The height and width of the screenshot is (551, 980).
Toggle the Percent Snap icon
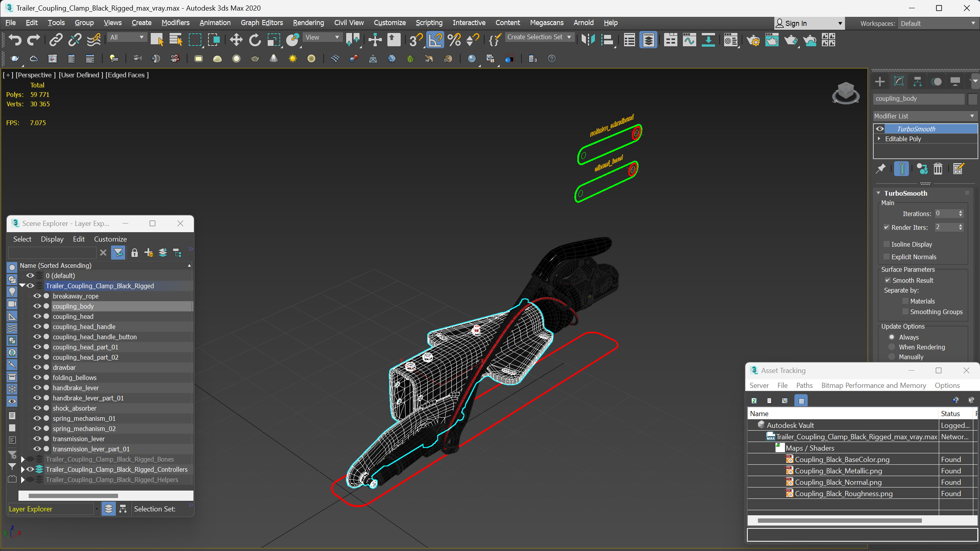coord(454,40)
